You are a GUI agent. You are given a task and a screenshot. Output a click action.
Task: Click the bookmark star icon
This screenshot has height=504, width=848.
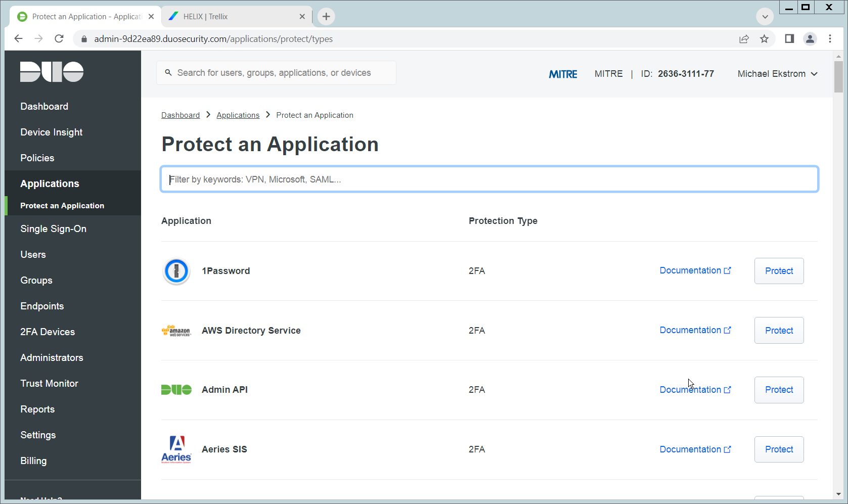pos(764,39)
